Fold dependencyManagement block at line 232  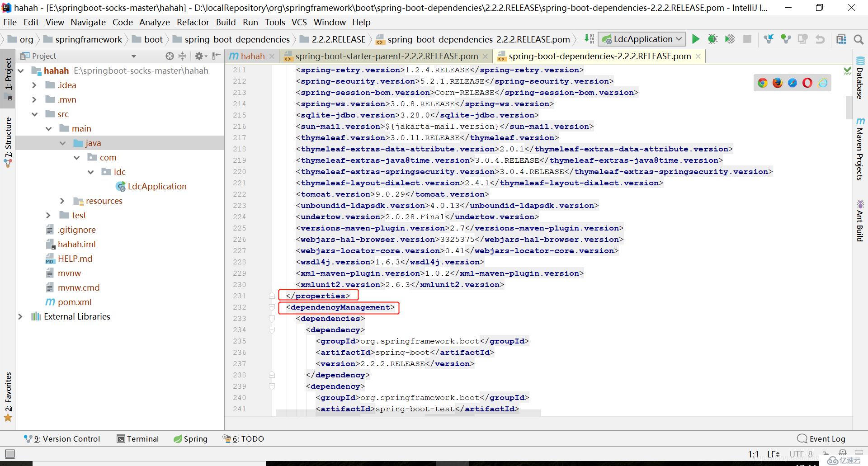click(272, 307)
